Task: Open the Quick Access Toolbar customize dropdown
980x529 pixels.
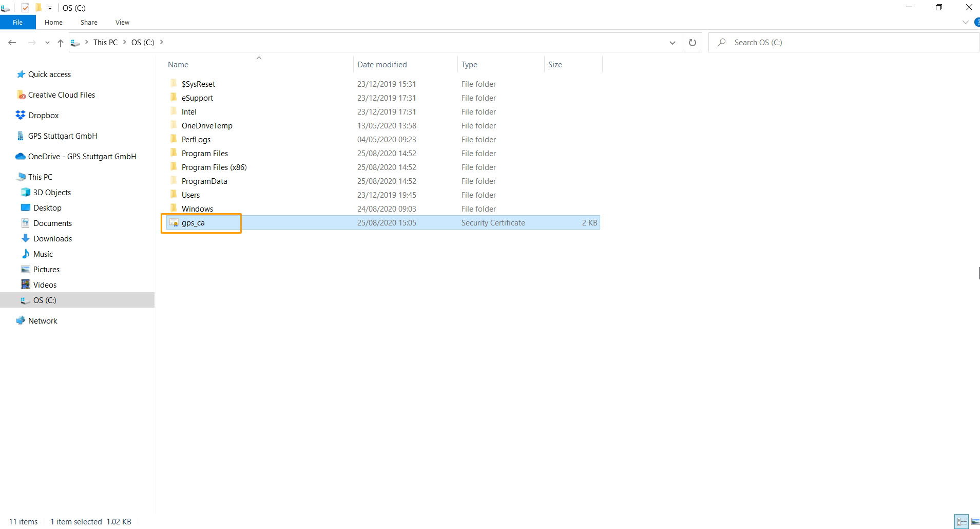Action: (x=50, y=8)
